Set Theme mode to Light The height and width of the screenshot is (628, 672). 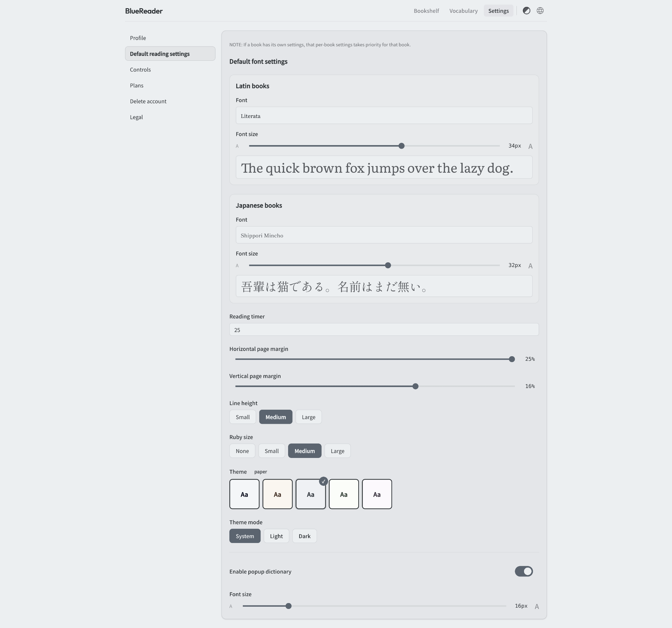click(276, 536)
